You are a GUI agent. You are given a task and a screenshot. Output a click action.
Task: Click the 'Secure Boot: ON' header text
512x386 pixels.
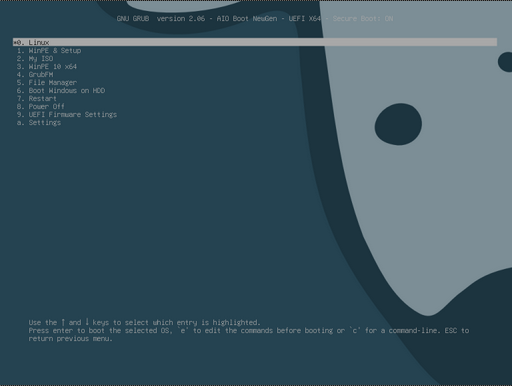pos(363,19)
